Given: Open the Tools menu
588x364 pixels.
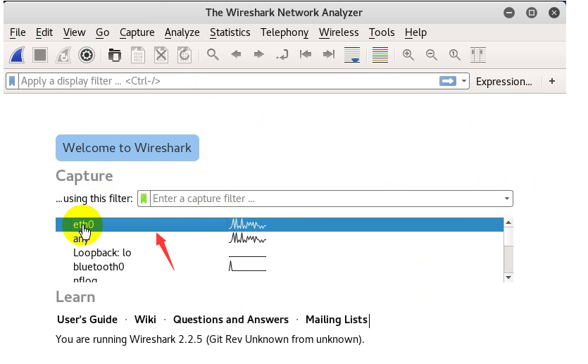Looking at the screenshot, I should tap(382, 32).
